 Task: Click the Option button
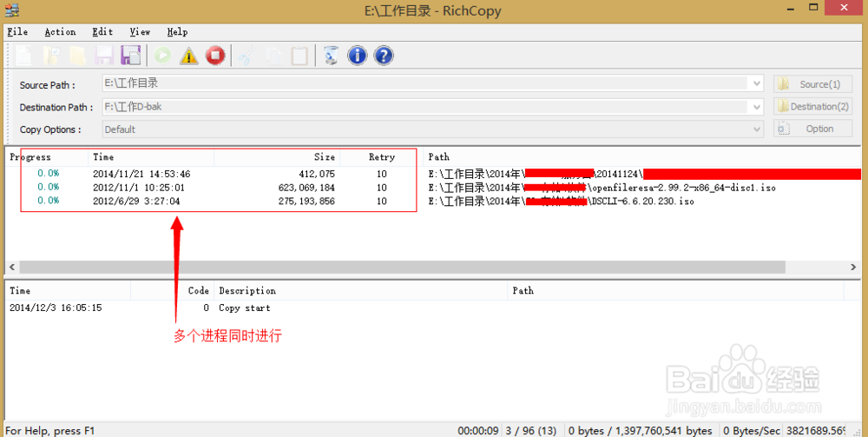pos(812,129)
